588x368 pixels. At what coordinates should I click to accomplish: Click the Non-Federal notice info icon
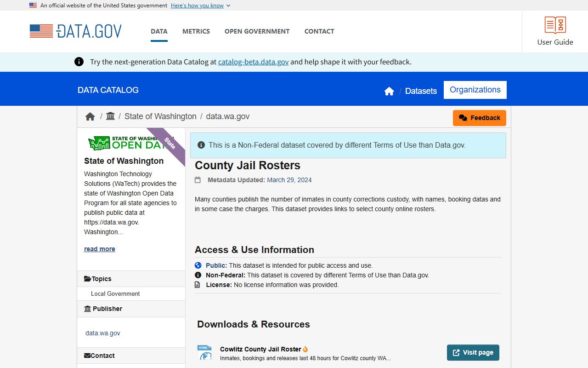201,145
